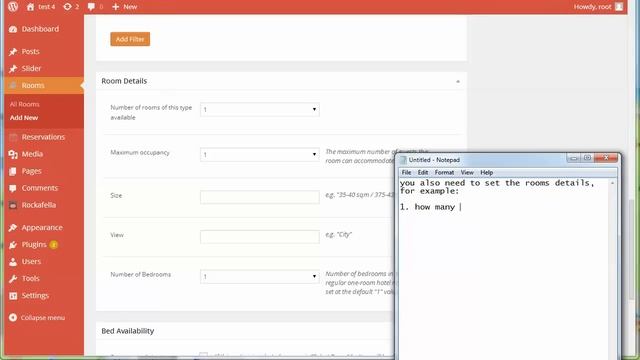Click the 'e.g. "City"' hint text
Image resolution: width=640 pixels, height=360 pixels.
click(x=338, y=235)
